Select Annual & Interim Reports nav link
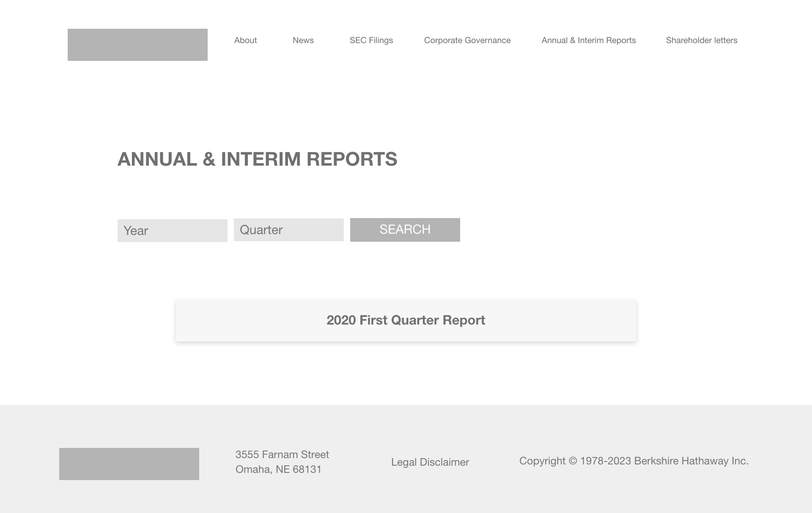 pos(588,41)
